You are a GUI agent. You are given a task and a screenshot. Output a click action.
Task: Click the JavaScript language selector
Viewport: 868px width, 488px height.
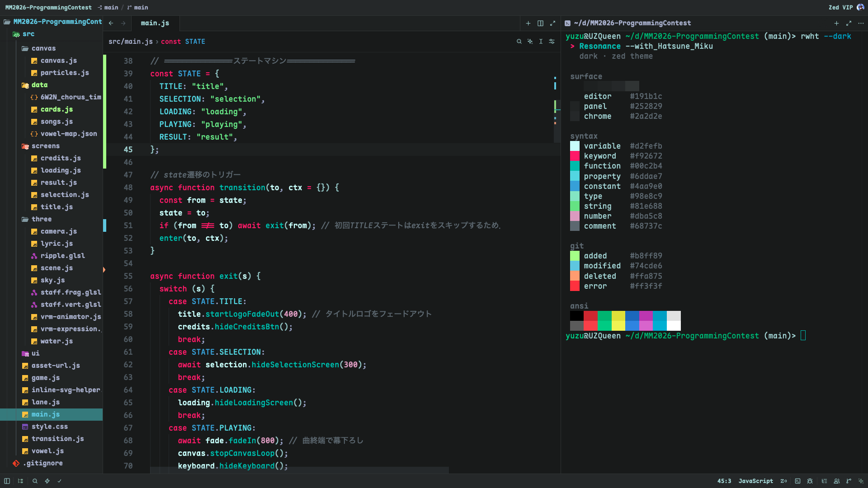(x=755, y=481)
